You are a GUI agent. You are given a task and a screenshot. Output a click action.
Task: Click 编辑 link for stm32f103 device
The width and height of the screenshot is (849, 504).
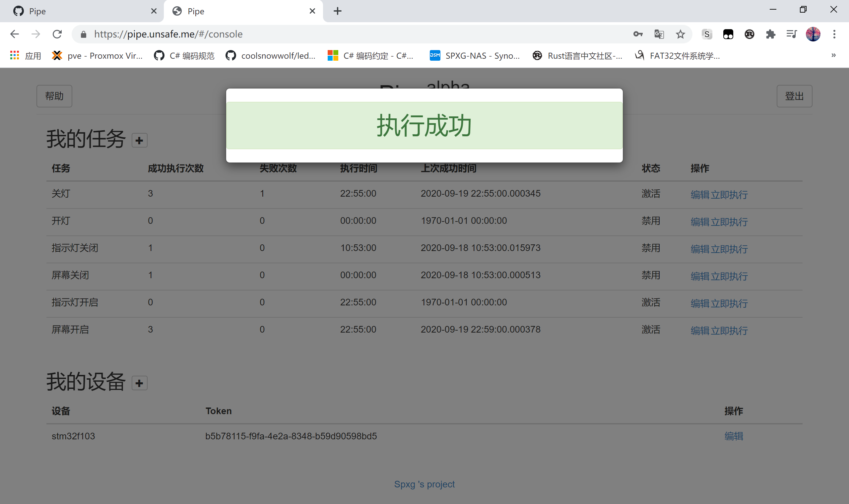(734, 436)
